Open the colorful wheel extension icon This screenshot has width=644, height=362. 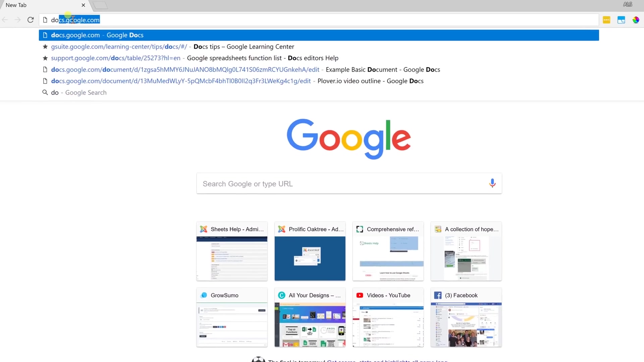click(x=636, y=20)
